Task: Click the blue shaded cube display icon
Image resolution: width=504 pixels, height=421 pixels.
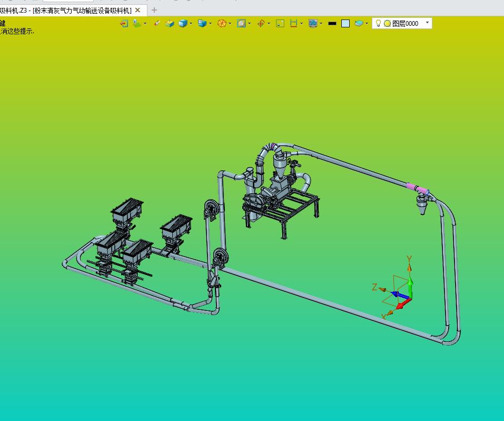Action: 183,23
